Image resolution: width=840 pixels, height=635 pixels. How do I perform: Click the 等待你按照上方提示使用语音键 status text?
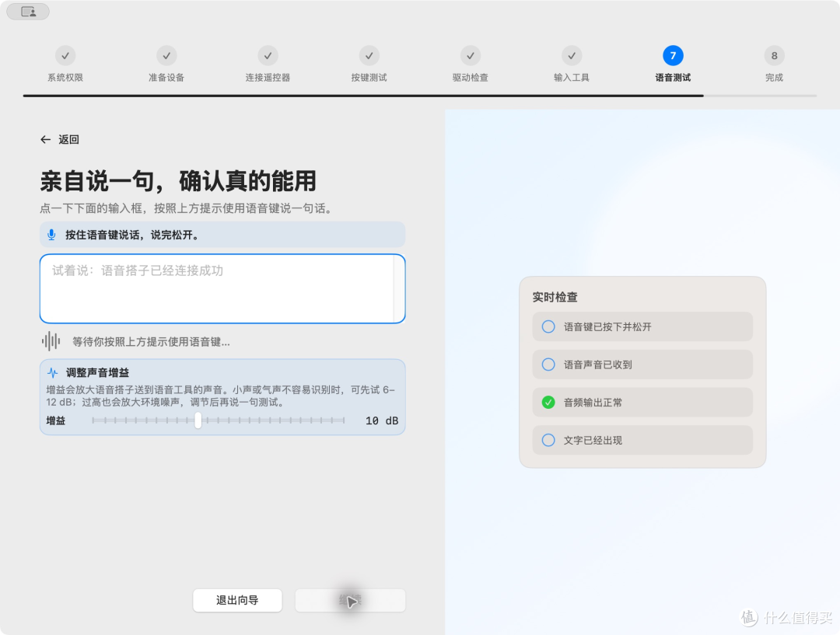pos(151,341)
